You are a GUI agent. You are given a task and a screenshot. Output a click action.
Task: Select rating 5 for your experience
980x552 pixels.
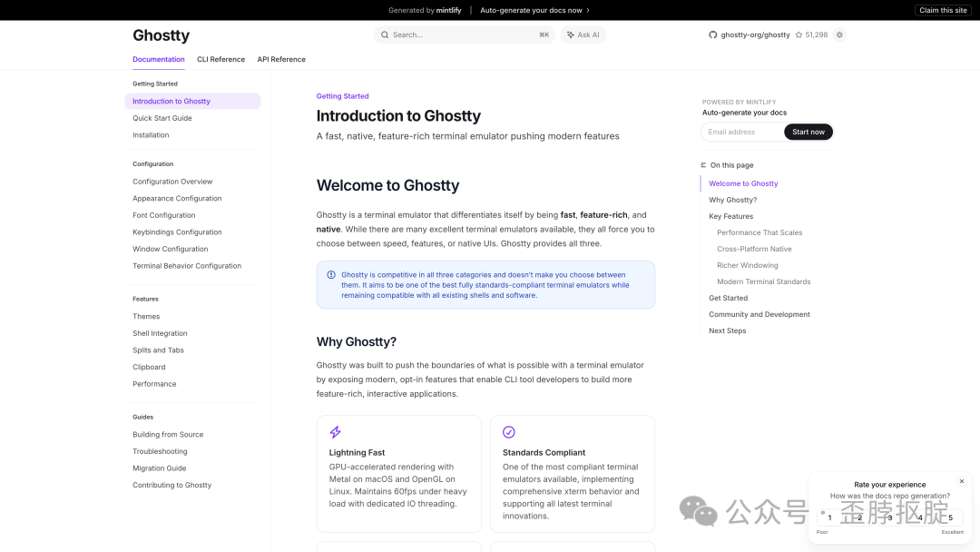click(x=950, y=517)
